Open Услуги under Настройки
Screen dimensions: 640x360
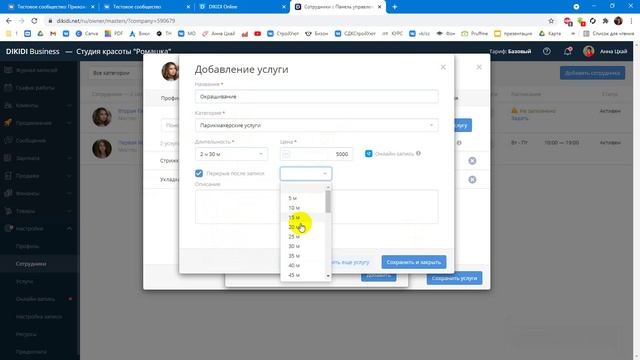tap(24, 282)
